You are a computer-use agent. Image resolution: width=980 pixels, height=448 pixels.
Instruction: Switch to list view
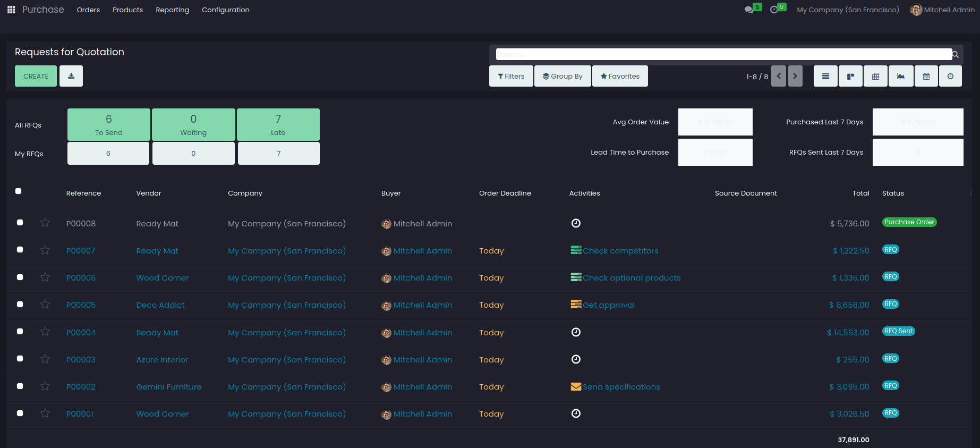point(825,76)
